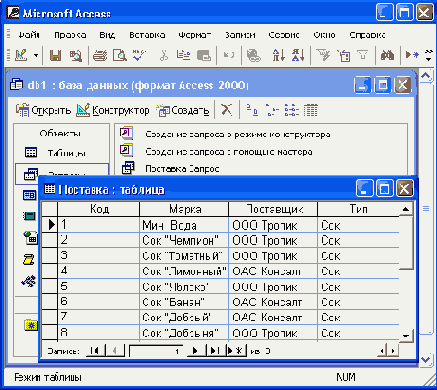Select the Macros scroll icon
The width and height of the screenshot is (437, 390).
(x=29, y=259)
